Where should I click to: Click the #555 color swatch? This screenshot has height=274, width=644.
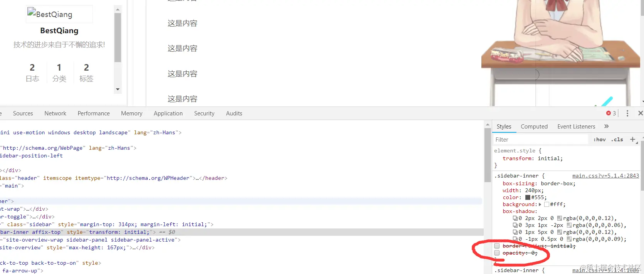pos(528,197)
